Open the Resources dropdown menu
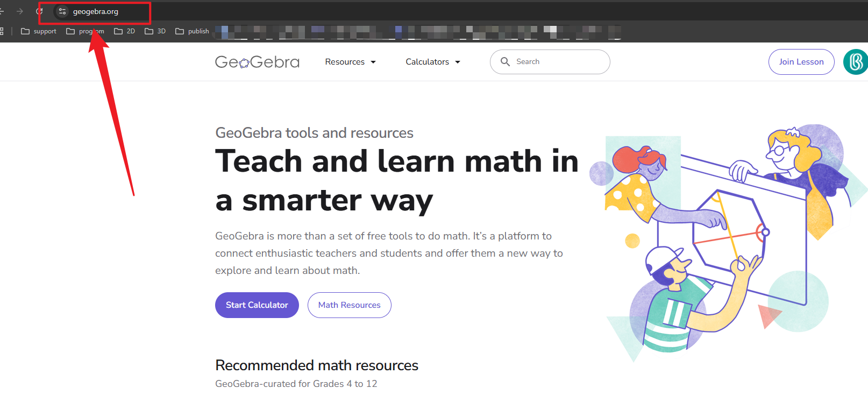Viewport: 868px width, 395px height. 350,62
